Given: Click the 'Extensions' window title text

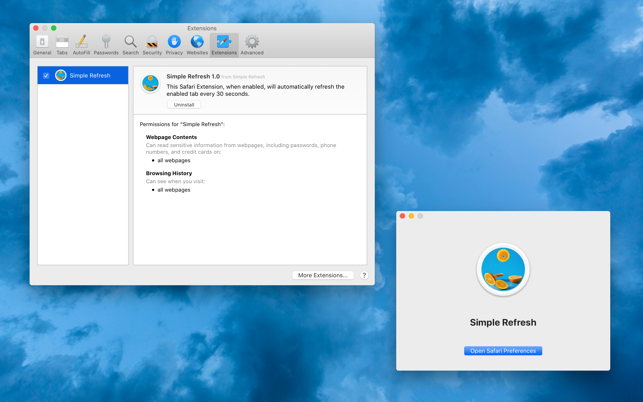Looking at the screenshot, I should click(x=202, y=28).
